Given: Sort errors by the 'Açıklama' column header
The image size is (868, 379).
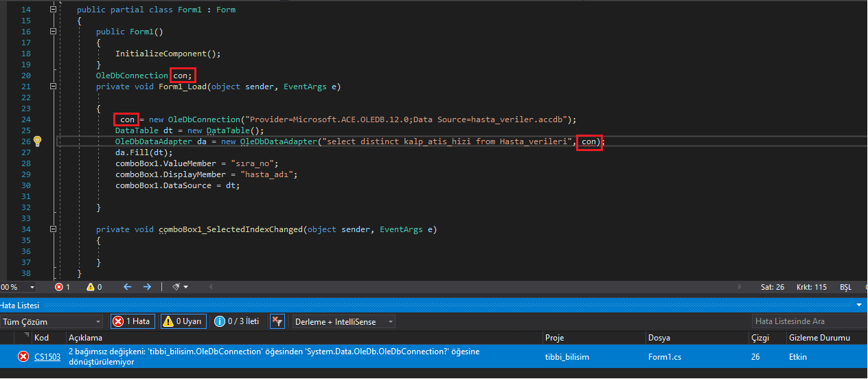Looking at the screenshot, I should [x=85, y=338].
